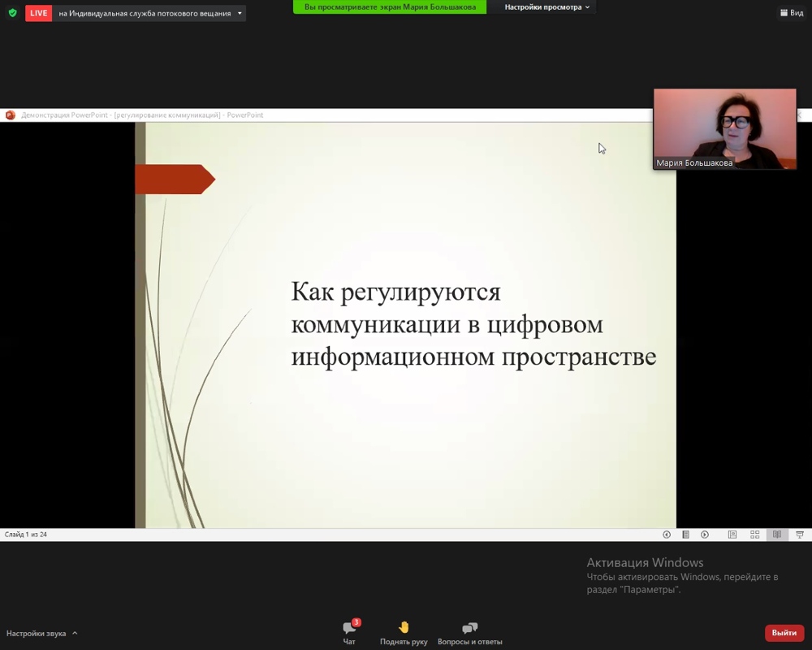This screenshot has height=650, width=812.
Task: Open Настройки звука audio settings
Action: pyautogui.click(x=37, y=634)
